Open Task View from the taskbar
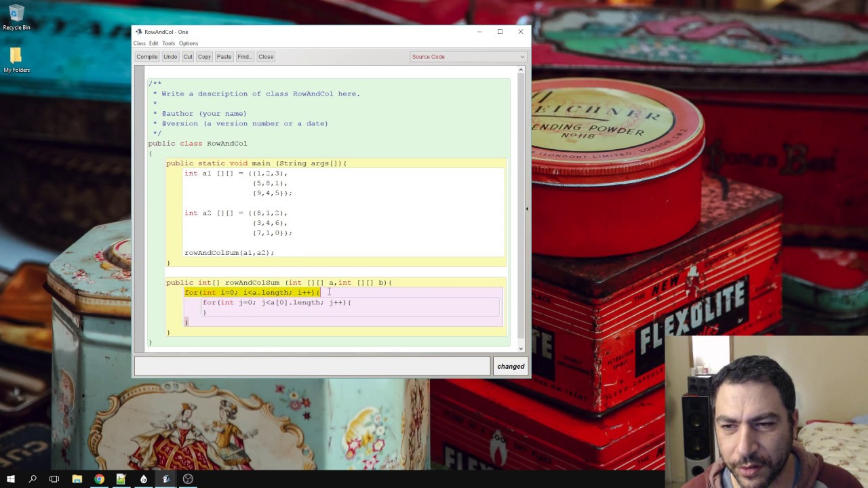Viewport: 868px width, 488px height. 54,479
